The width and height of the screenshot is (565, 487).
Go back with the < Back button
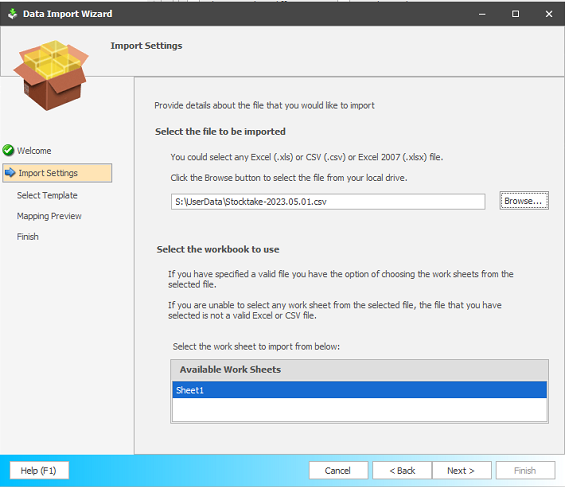click(x=402, y=470)
